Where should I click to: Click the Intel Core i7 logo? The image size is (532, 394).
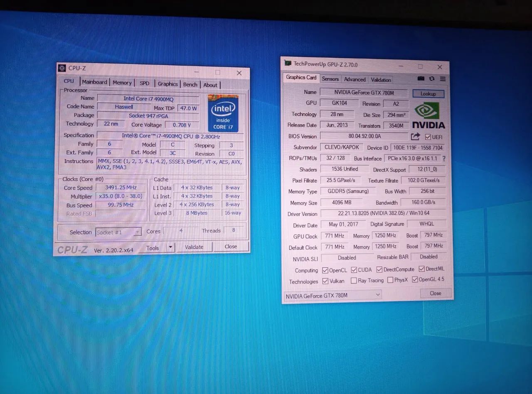point(223,113)
